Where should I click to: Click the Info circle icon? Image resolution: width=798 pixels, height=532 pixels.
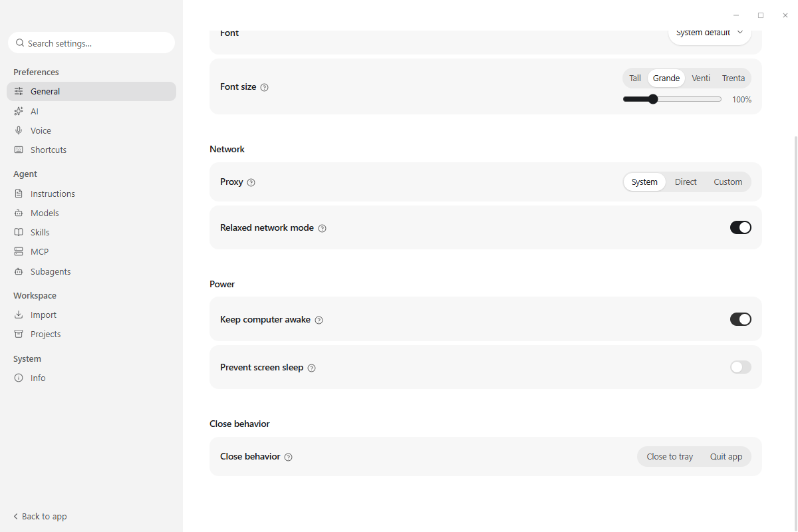19,378
